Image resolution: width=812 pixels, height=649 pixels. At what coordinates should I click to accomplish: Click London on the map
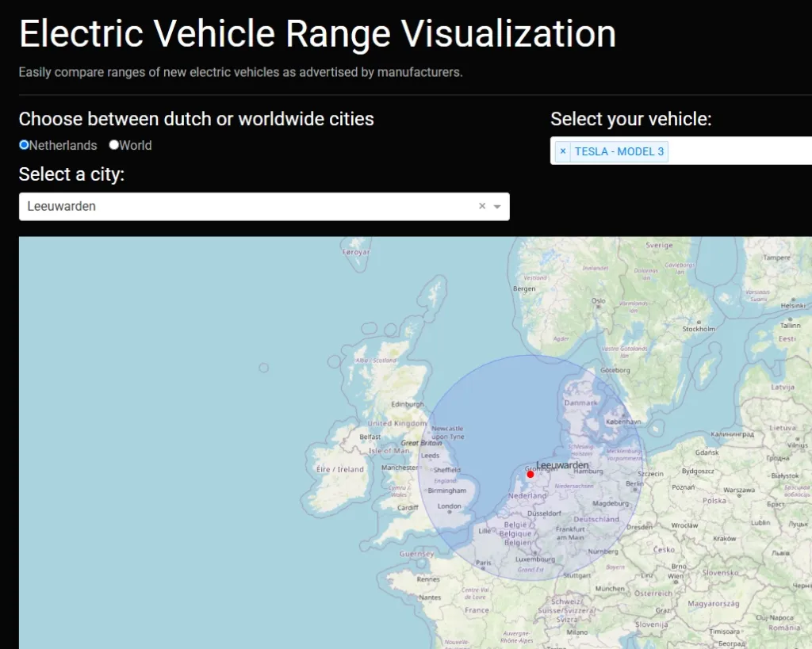[x=450, y=506]
